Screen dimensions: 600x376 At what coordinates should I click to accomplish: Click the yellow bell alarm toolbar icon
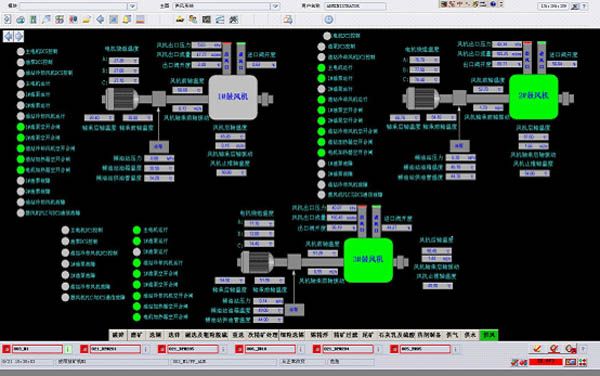pos(127,19)
